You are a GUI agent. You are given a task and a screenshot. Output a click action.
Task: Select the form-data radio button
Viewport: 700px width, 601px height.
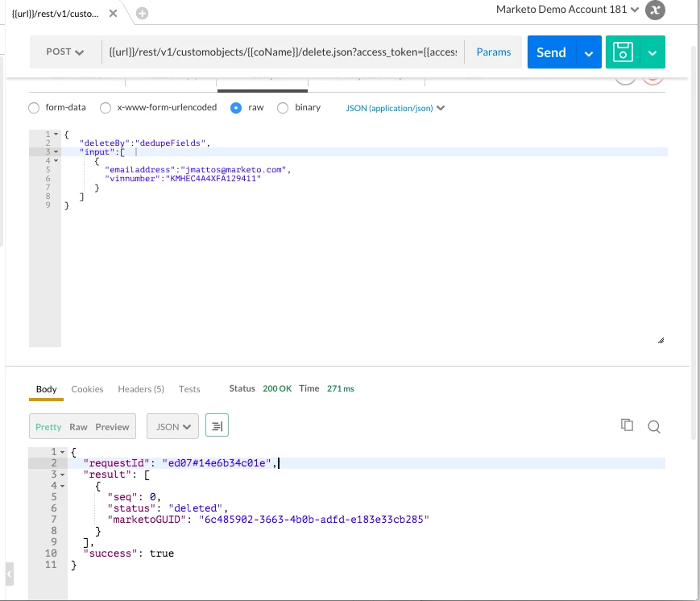34,108
